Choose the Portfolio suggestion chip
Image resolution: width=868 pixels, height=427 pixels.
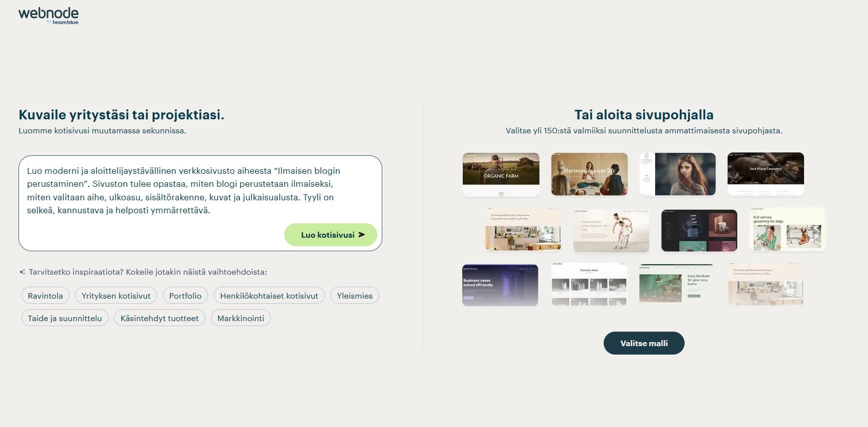tap(185, 296)
